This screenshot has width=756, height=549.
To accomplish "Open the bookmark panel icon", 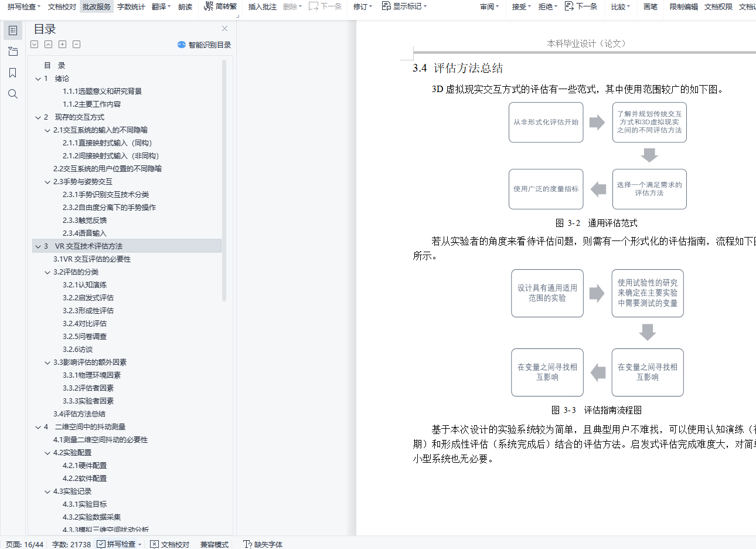I will (13, 73).
